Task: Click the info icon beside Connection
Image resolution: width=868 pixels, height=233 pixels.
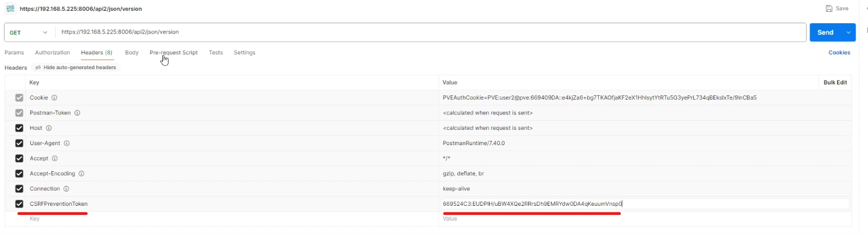Action: pyautogui.click(x=66, y=189)
